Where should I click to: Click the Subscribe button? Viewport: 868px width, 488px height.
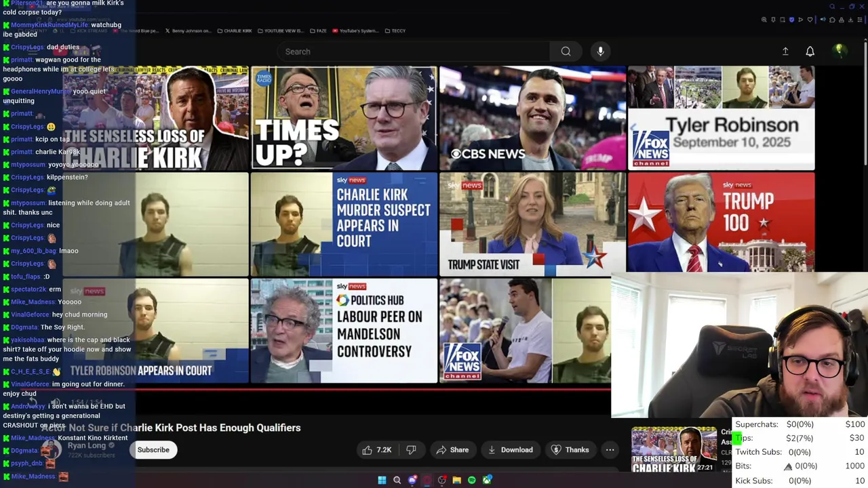153,450
